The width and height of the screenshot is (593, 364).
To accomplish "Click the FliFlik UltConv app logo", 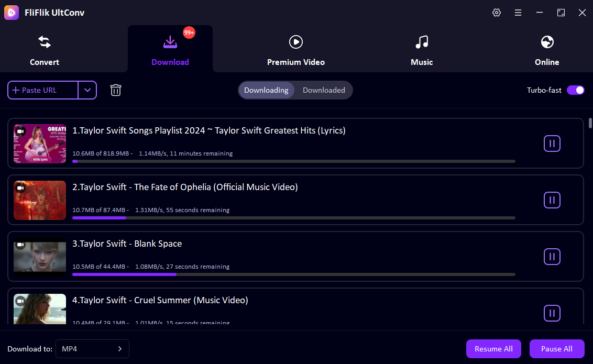I will click(12, 13).
